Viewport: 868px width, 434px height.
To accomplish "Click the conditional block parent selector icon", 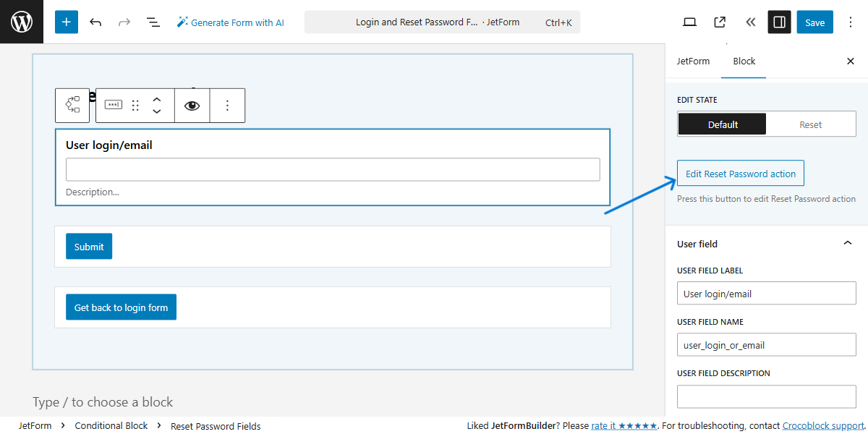I will pyautogui.click(x=72, y=106).
